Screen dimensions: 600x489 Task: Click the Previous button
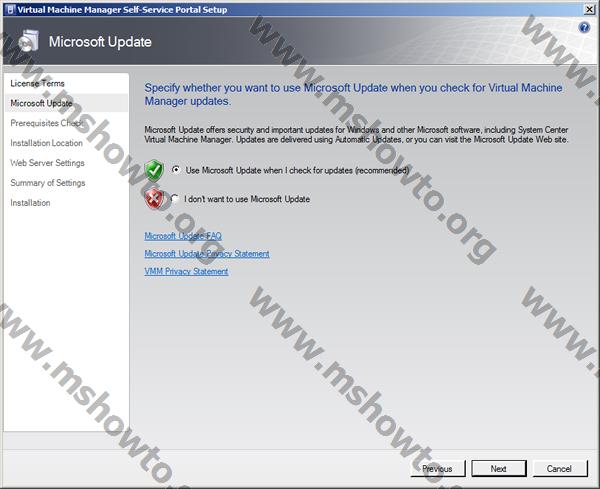pyautogui.click(x=438, y=469)
